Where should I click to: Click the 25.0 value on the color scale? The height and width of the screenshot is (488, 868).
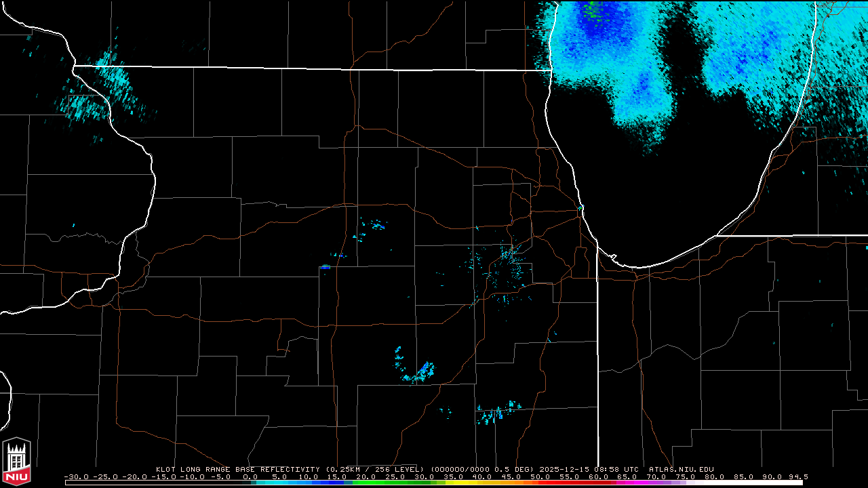[x=395, y=476]
